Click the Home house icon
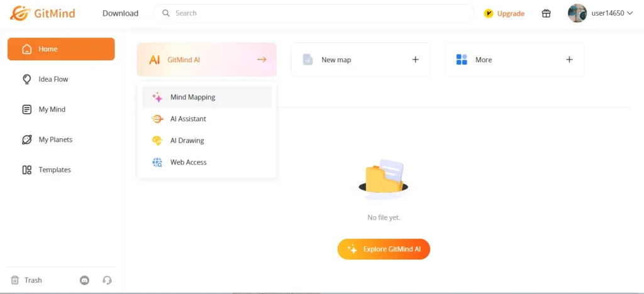 26,49
